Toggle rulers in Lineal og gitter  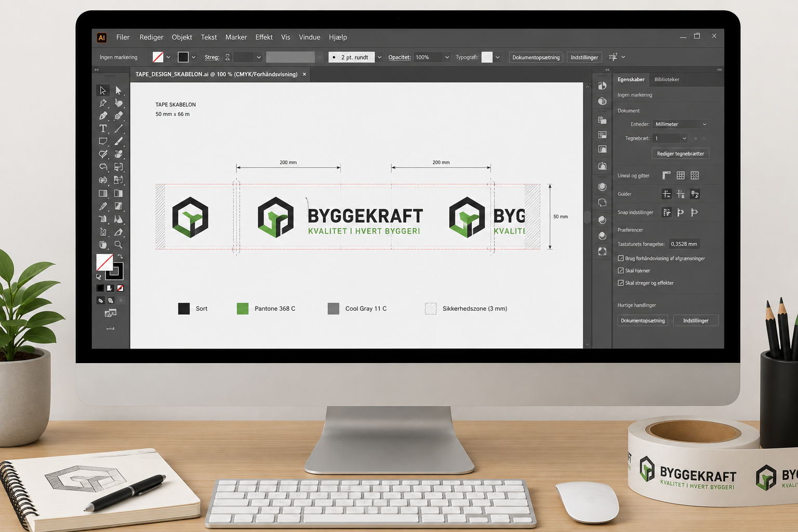[667, 176]
